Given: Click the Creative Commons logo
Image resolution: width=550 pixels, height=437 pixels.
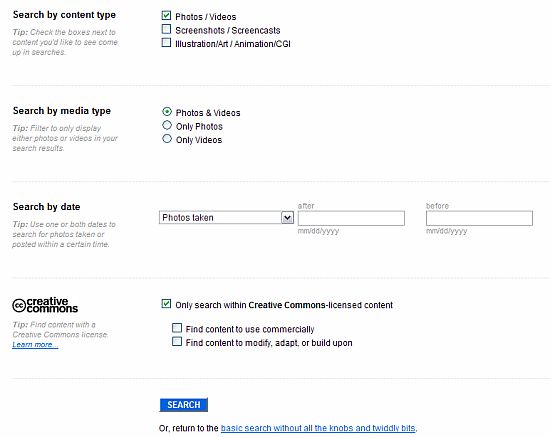Looking at the screenshot, I should point(45,305).
